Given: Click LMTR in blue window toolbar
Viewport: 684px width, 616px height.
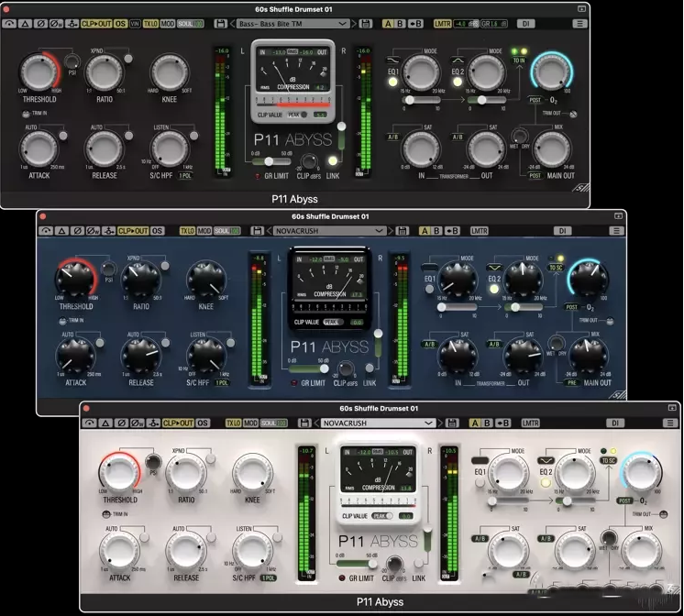Looking at the screenshot, I should [480, 231].
